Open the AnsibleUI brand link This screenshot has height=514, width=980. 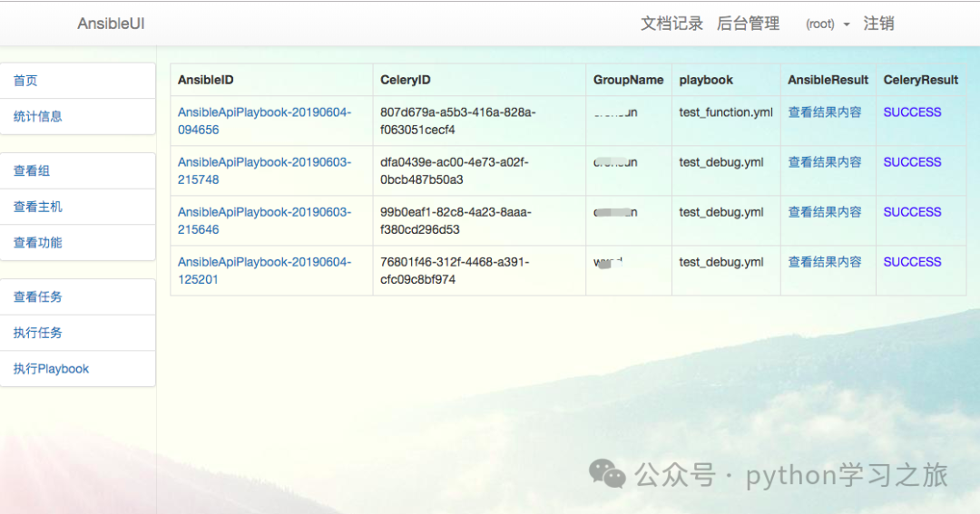point(111,24)
